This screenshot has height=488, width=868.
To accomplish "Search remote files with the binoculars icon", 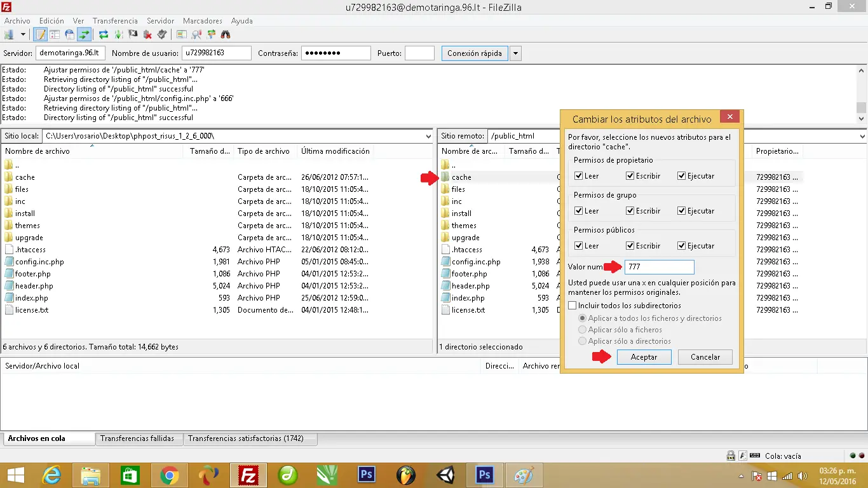I will click(x=226, y=34).
